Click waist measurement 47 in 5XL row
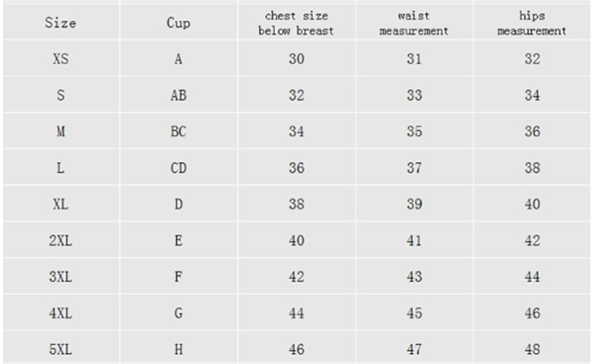592x364 pixels. click(x=414, y=349)
